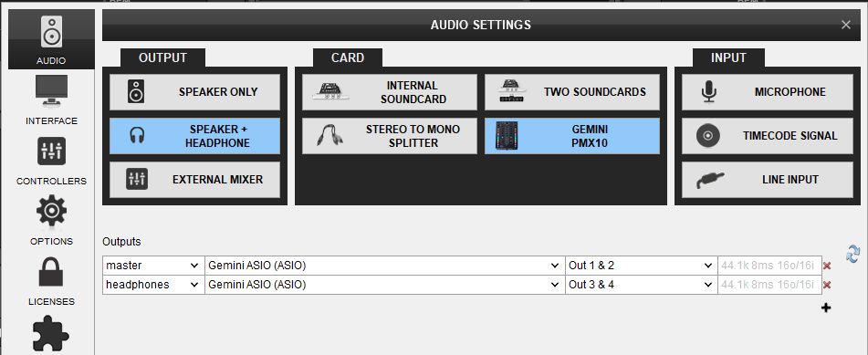Delete the headphones output row

point(827,286)
